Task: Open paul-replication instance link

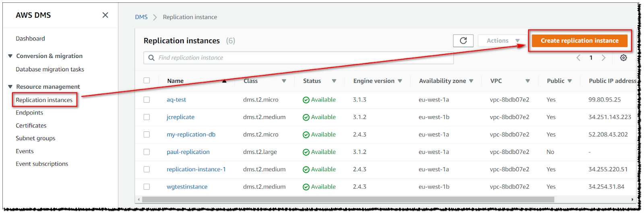Action: tap(188, 152)
